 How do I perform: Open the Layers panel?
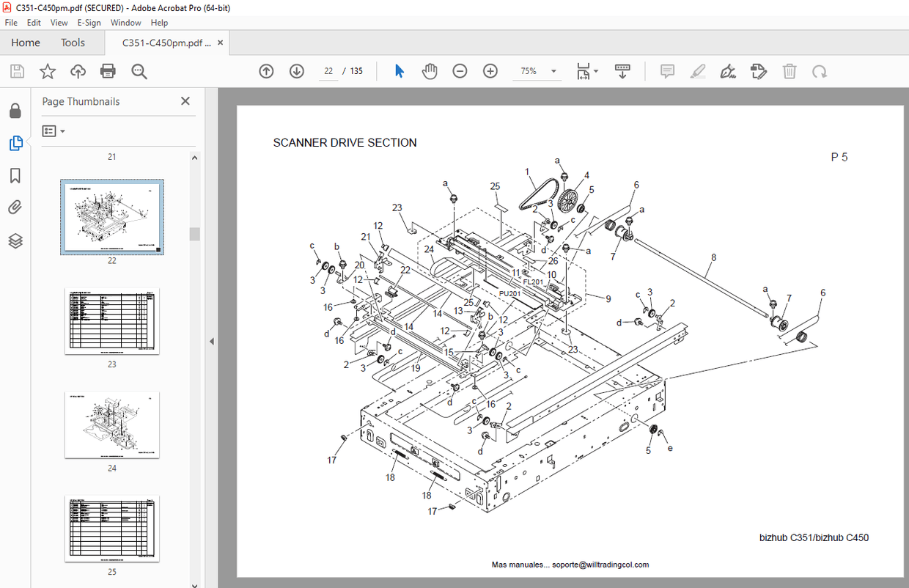(15, 240)
